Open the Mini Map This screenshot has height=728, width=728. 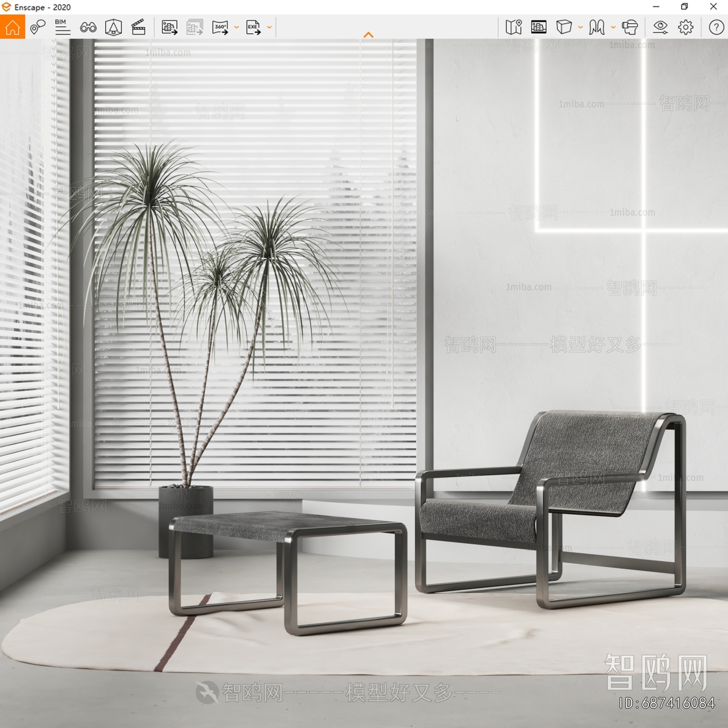(x=513, y=27)
